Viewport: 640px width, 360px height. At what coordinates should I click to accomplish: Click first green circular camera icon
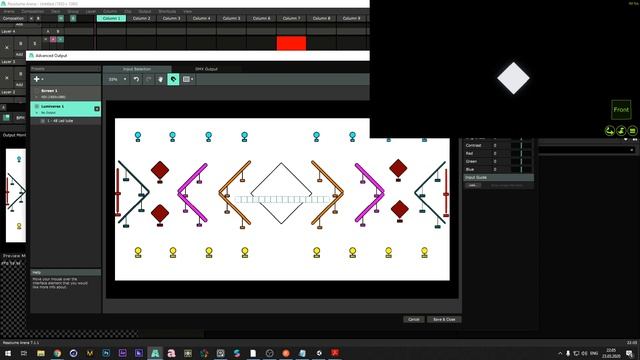tap(609, 131)
